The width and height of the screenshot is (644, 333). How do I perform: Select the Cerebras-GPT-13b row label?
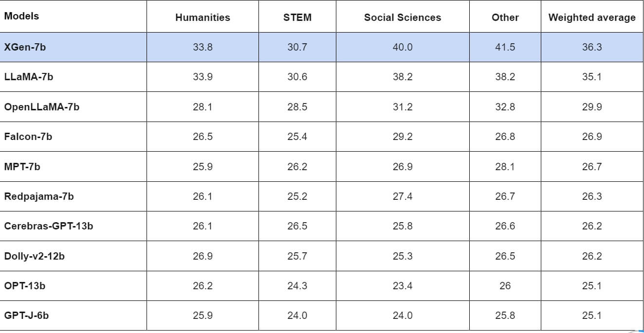(x=49, y=226)
